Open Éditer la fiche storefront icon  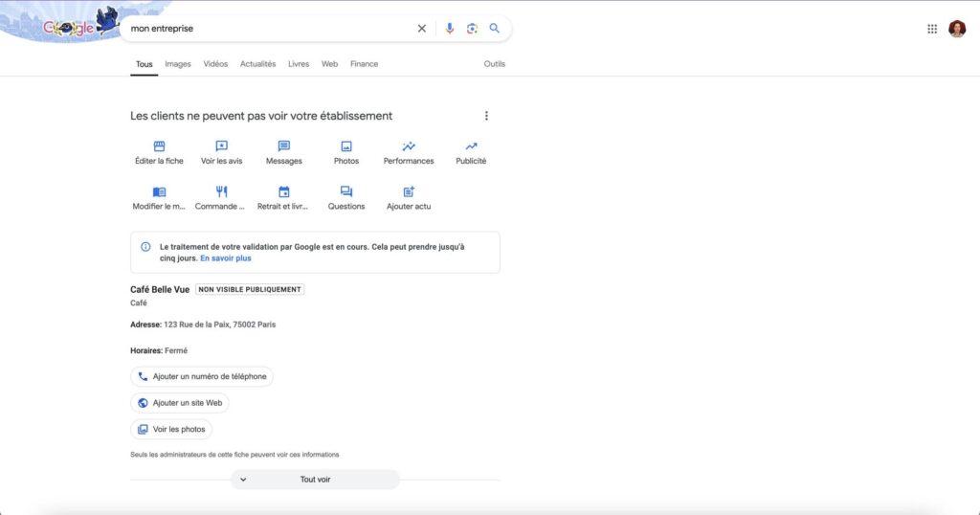coord(159,146)
